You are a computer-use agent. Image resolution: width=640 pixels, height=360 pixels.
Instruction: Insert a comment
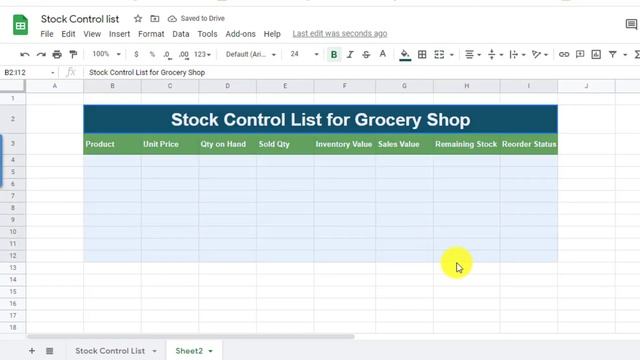coord(580,54)
